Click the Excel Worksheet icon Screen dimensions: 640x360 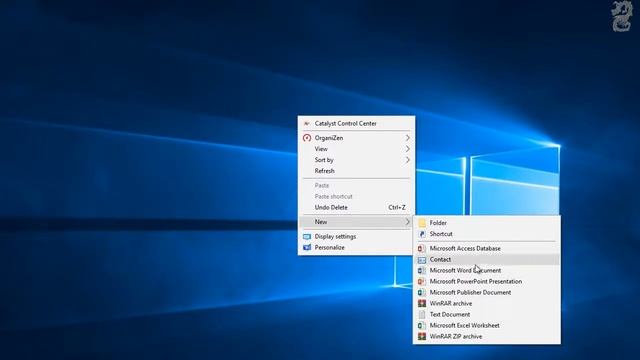click(x=422, y=325)
